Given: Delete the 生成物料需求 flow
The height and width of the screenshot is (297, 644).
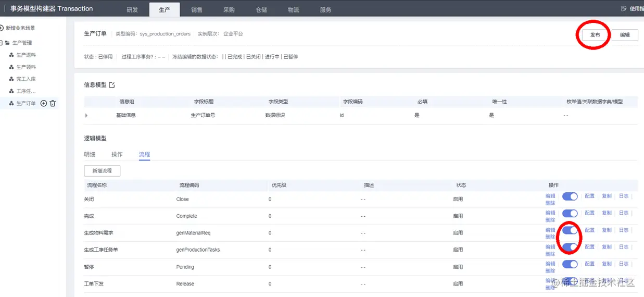Looking at the screenshot, I should tap(550, 237).
